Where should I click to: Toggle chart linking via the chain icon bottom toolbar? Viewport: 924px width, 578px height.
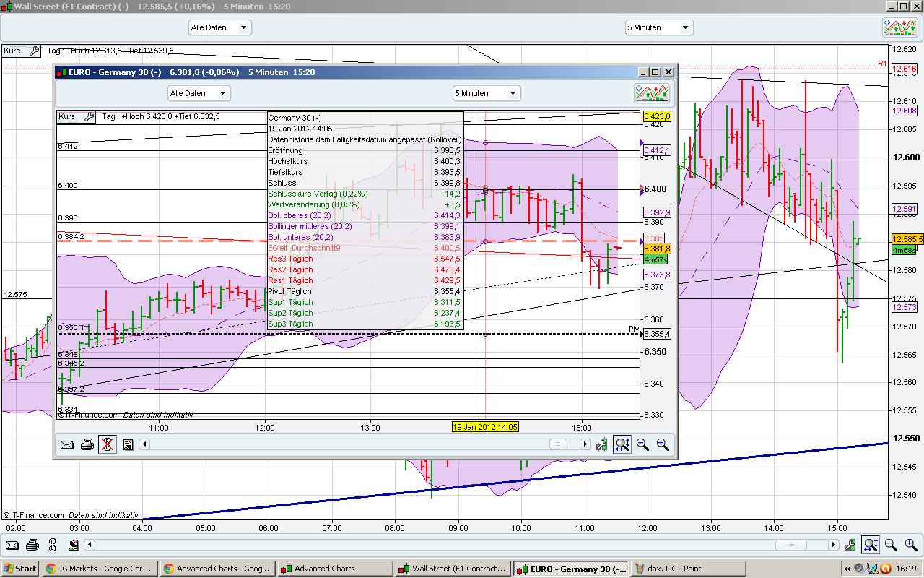(52, 545)
